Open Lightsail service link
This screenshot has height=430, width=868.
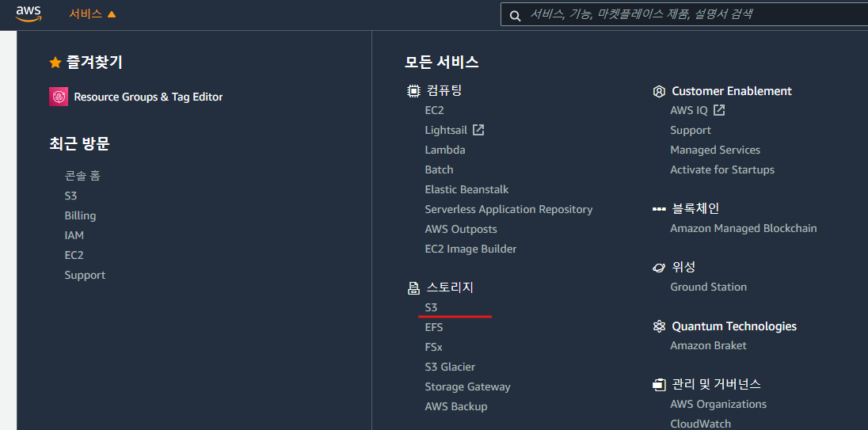coord(446,130)
